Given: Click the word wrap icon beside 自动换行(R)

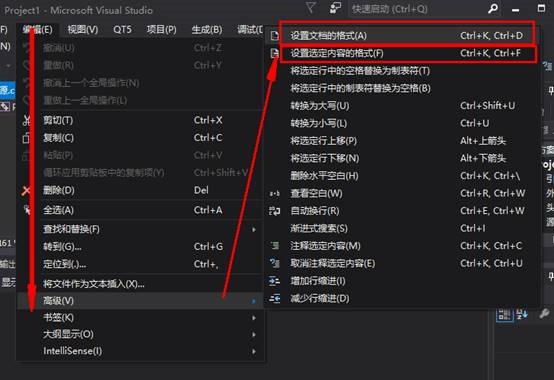Looking at the screenshot, I should tap(275, 211).
